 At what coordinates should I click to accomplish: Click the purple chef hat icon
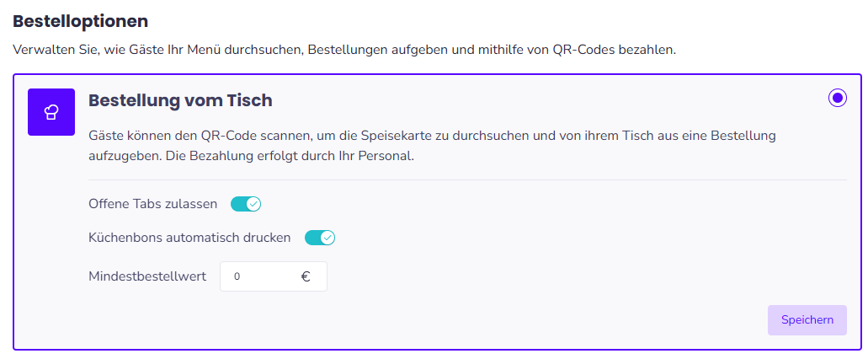(x=51, y=112)
